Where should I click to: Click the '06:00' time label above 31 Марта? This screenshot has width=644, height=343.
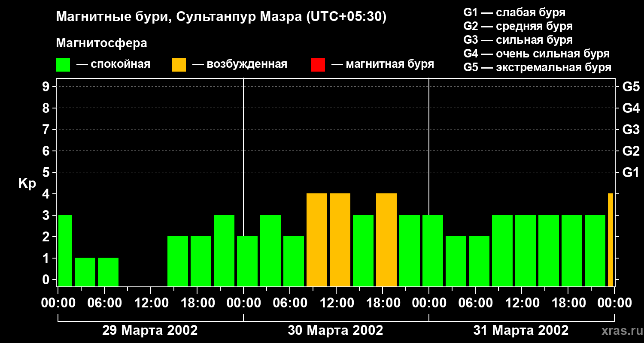475,303
